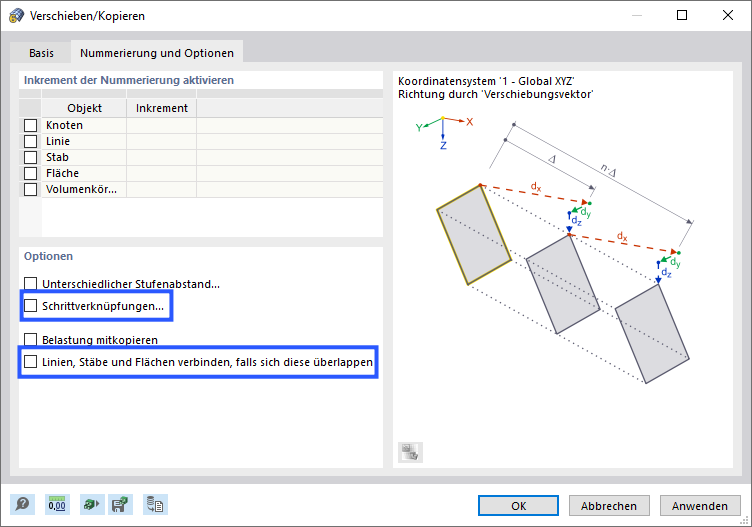Close the Verschieben/Kopieren dialog

pos(728,15)
